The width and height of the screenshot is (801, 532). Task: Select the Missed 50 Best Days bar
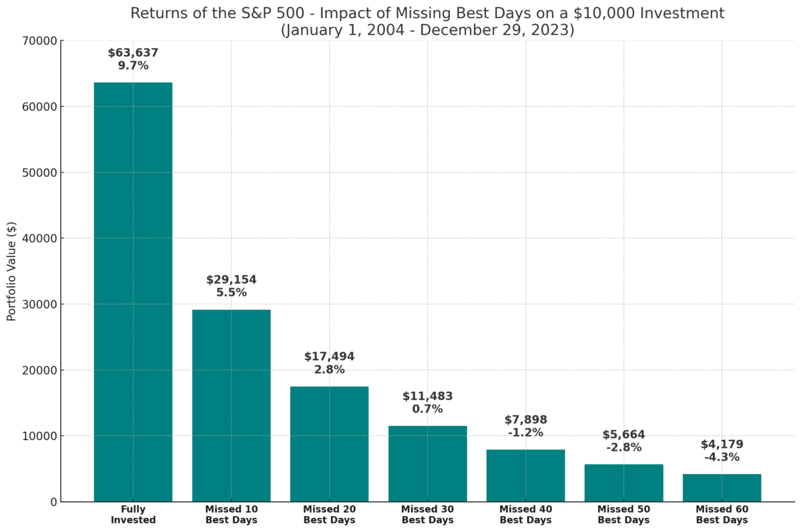click(x=623, y=483)
